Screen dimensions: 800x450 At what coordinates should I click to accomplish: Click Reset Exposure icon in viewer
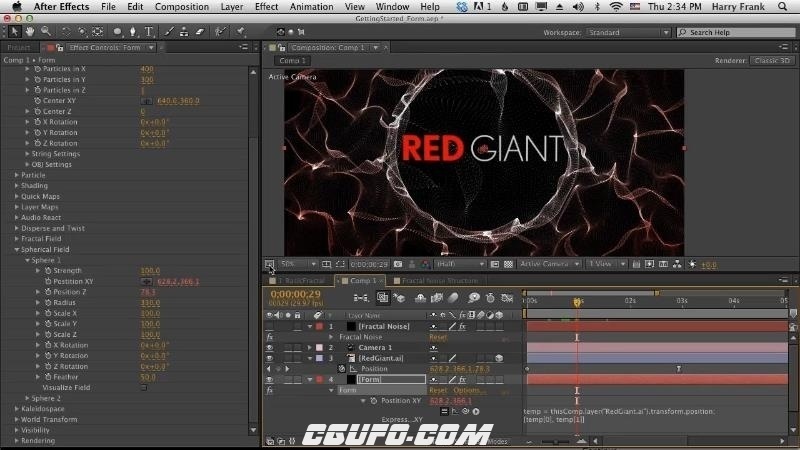point(692,264)
